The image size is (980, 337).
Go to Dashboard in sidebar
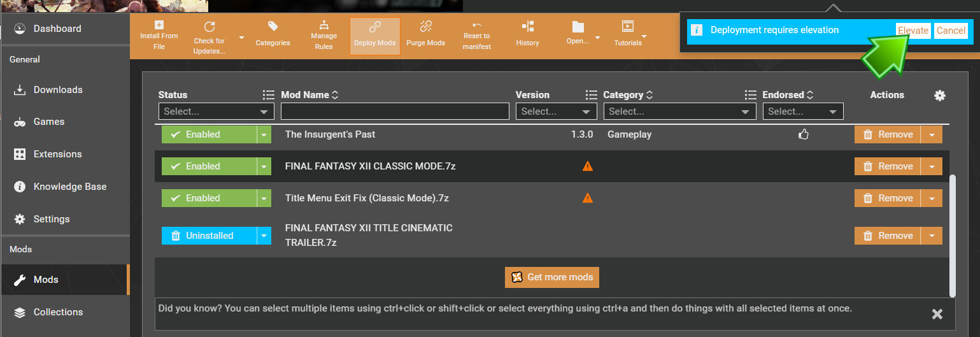(x=64, y=29)
